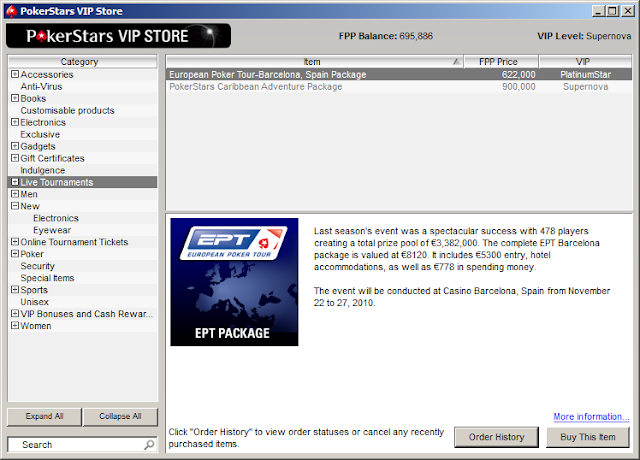Expand the Men category
The width and height of the screenshot is (640, 460).
pos(15,194)
